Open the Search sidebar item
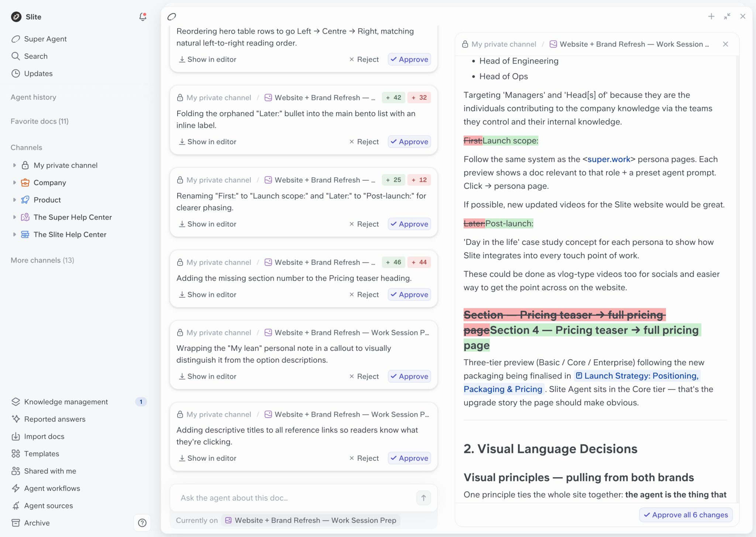The height and width of the screenshot is (537, 756). click(36, 56)
